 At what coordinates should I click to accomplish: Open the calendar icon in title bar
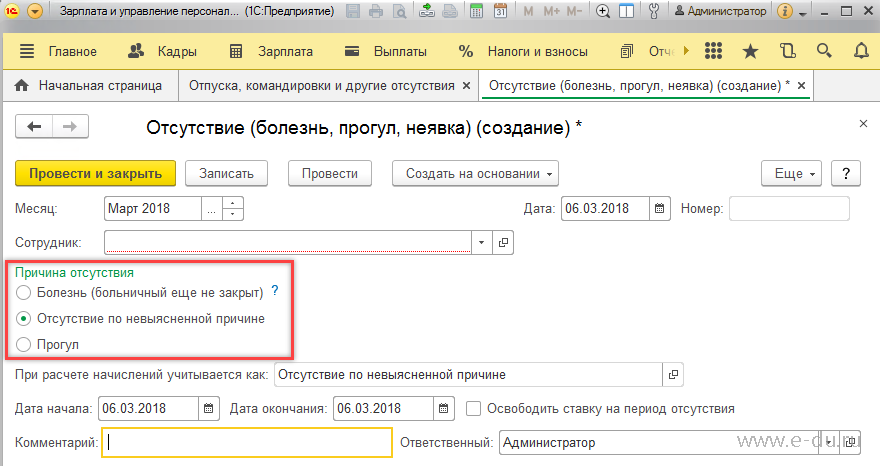point(499,11)
